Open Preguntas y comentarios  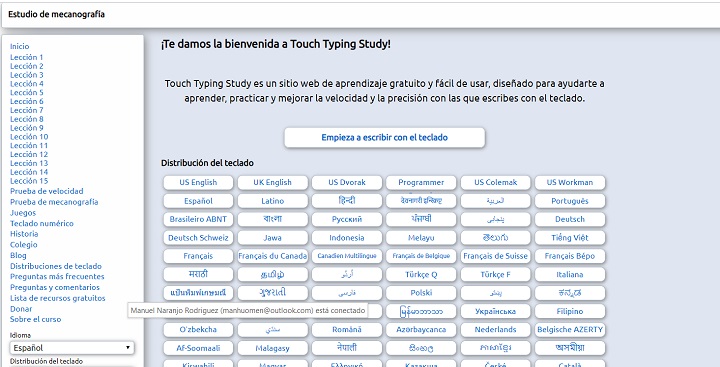point(55,287)
